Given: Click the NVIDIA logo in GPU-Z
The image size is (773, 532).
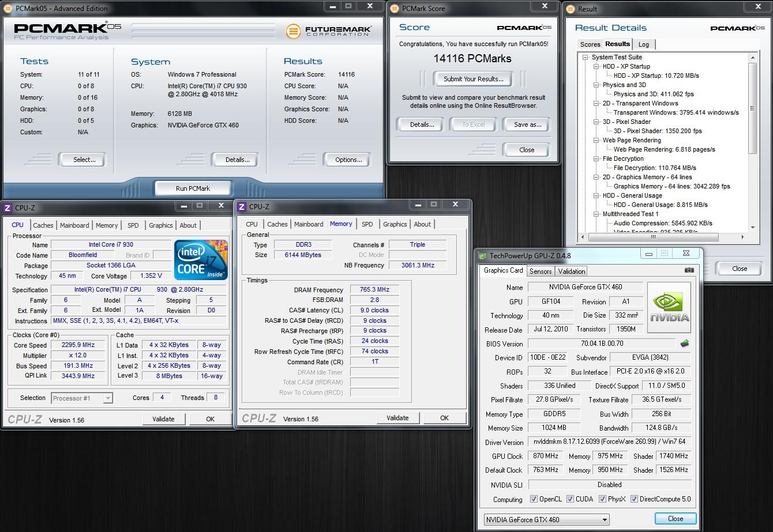Looking at the screenshot, I should [x=669, y=307].
